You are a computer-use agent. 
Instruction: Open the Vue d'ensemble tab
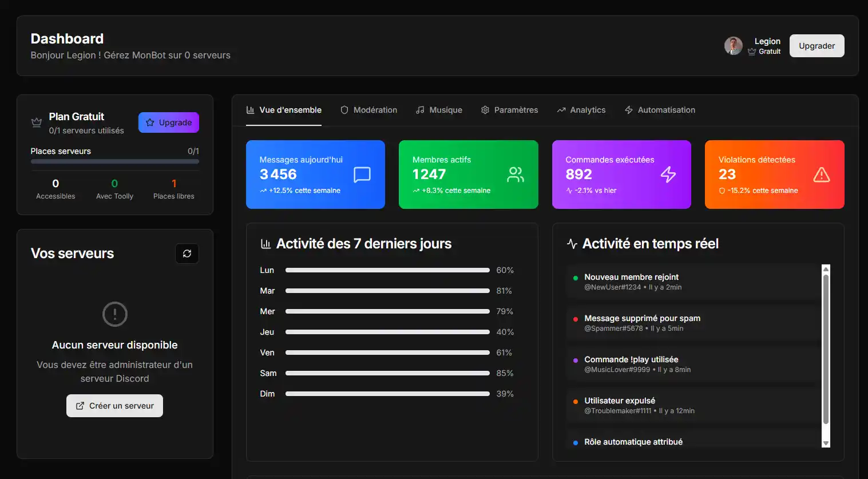[284, 110]
